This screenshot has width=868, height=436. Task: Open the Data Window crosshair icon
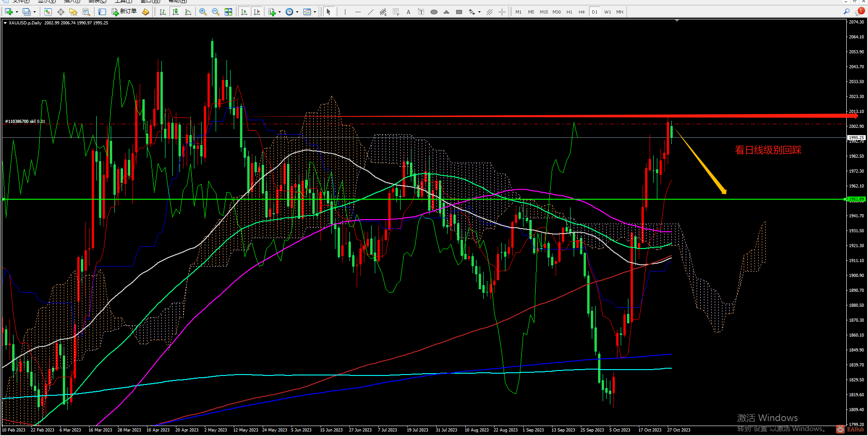(61, 12)
